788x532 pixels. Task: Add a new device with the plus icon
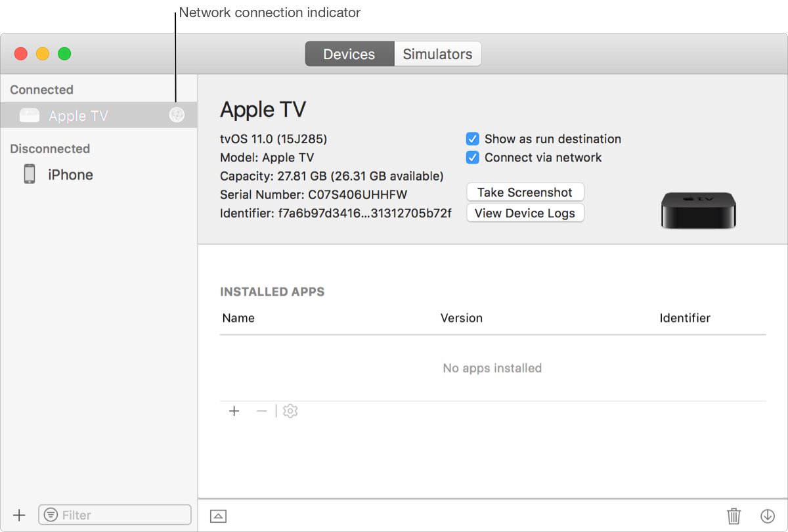coord(19,515)
